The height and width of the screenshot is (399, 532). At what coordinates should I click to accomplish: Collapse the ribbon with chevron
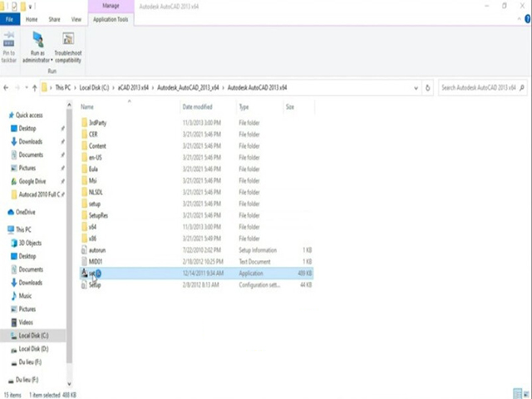click(519, 19)
